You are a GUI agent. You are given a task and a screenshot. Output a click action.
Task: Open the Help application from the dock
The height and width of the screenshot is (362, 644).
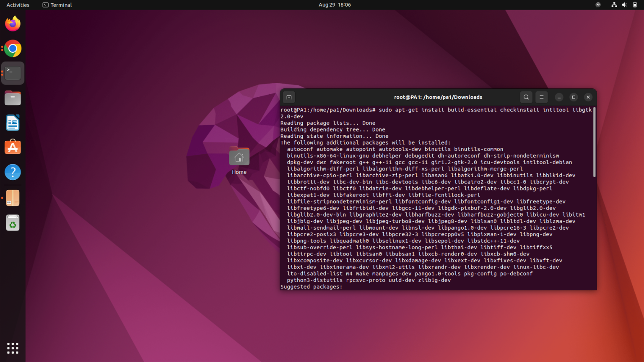tap(13, 172)
